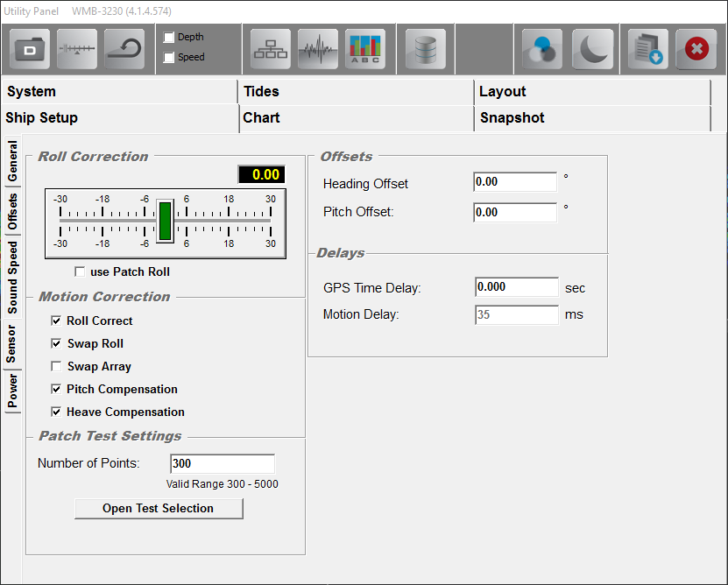Click the database cylinder icon
Image resolution: width=728 pixels, height=585 pixels.
(x=426, y=49)
